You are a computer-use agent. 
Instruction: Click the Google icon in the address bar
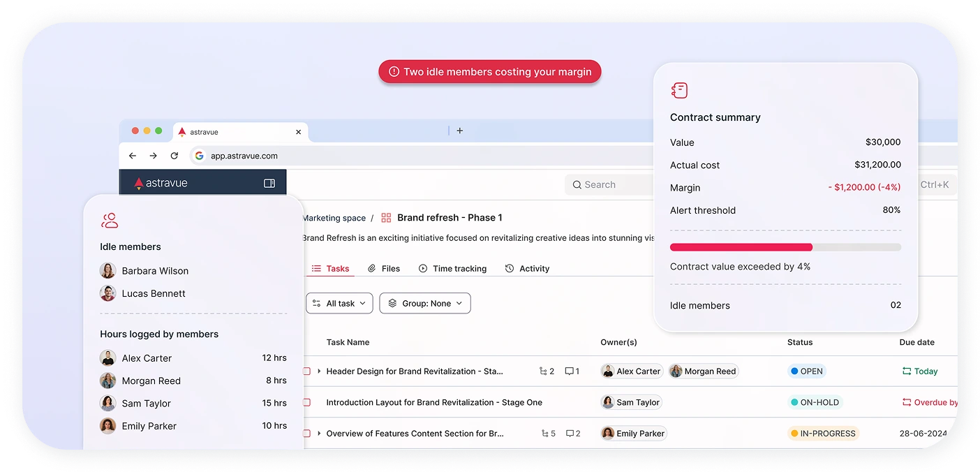[x=199, y=156]
